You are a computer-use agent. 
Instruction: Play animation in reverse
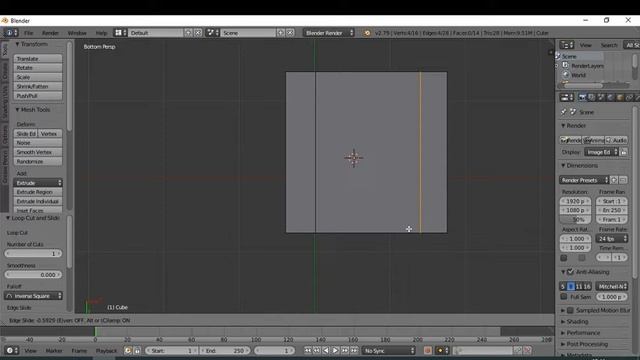pos(326,350)
